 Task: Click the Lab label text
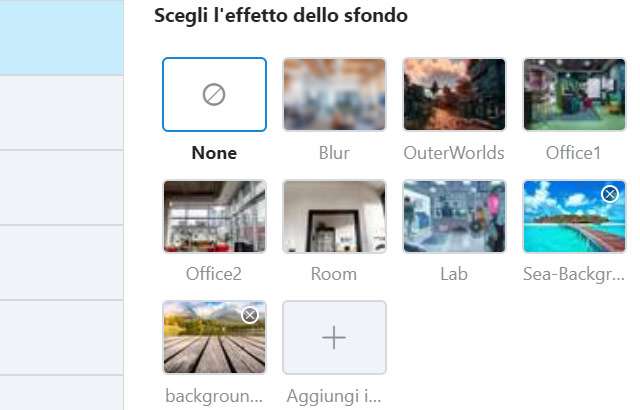tap(454, 273)
